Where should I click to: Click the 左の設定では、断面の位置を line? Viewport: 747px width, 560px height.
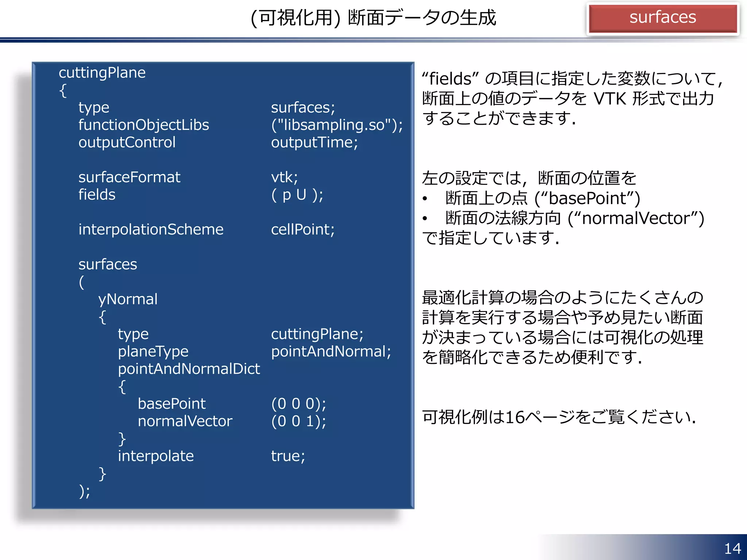(x=529, y=178)
